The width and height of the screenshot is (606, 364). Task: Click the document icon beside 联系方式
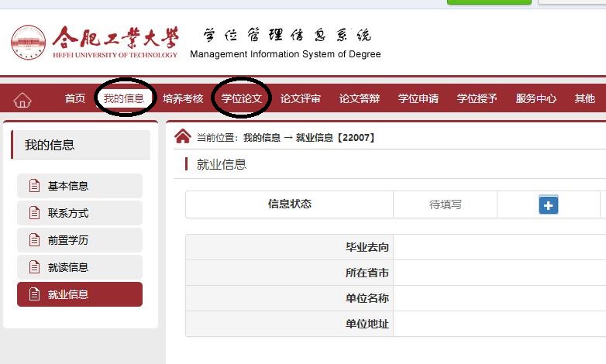coord(33,213)
